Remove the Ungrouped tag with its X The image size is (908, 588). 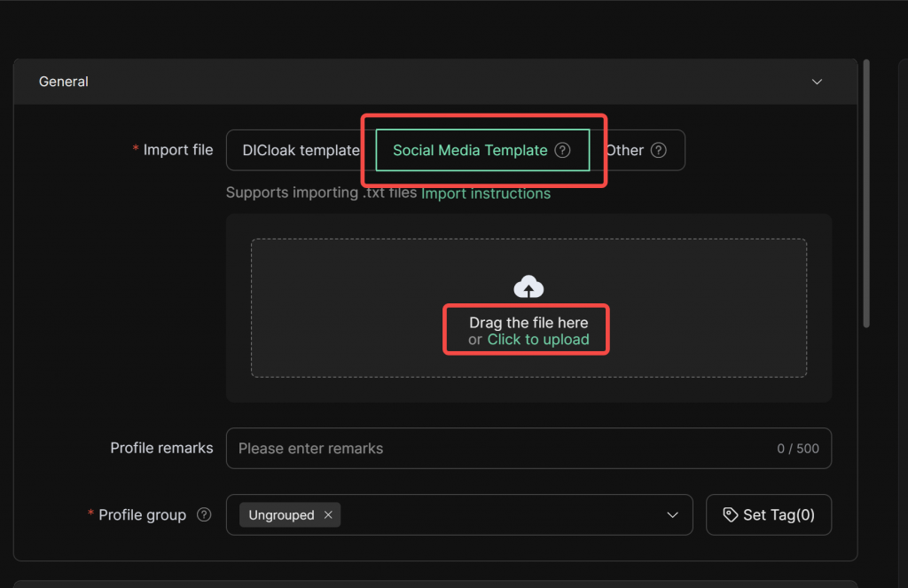[328, 515]
